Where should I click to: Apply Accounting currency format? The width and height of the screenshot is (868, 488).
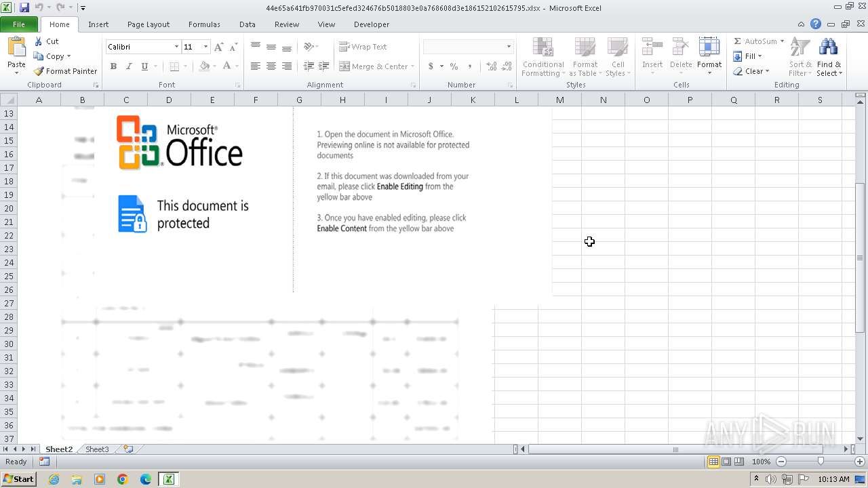(x=431, y=66)
